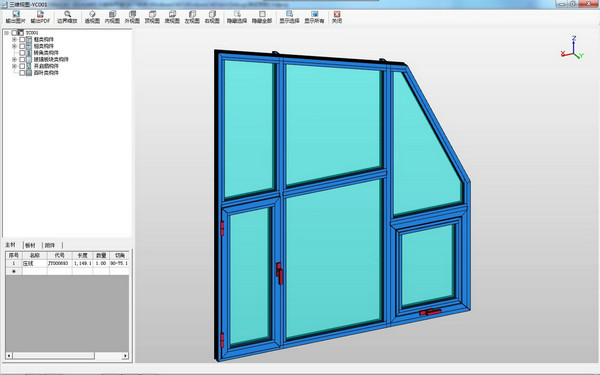Show the inside view (内视图)

(x=112, y=17)
